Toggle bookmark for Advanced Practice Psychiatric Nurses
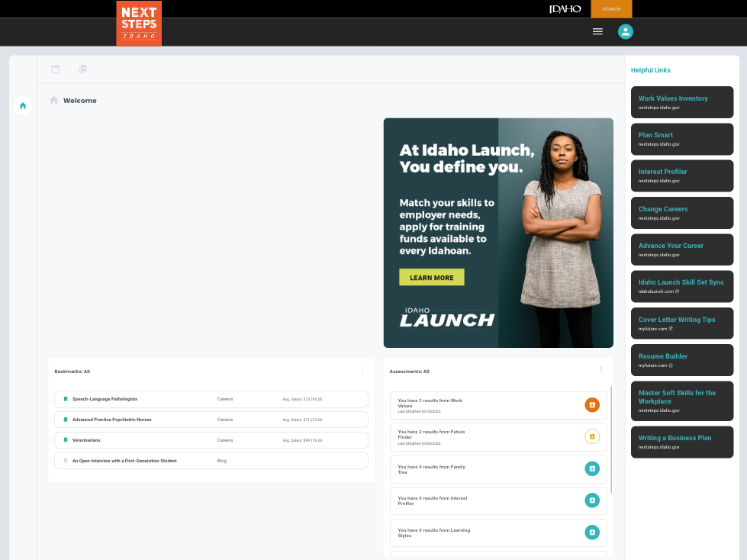The height and width of the screenshot is (560, 747). click(66, 420)
